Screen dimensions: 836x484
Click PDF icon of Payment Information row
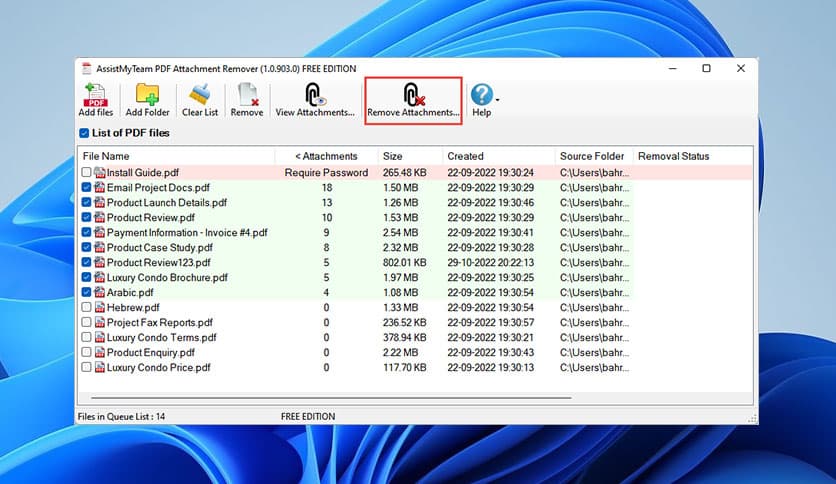coord(100,232)
